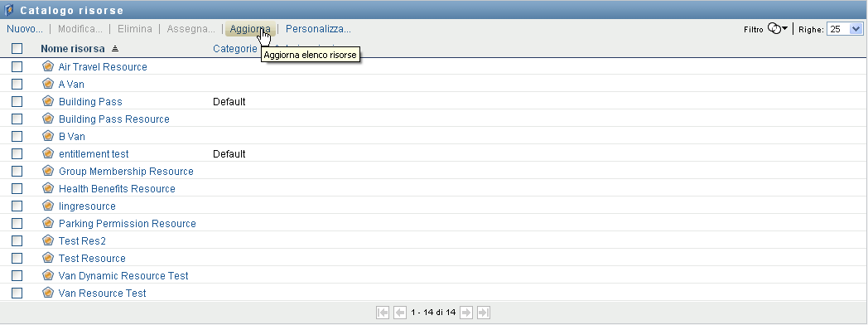The image size is (868, 325).
Task: Click the icon beside Air Travel Resource
Action: pyautogui.click(x=48, y=66)
